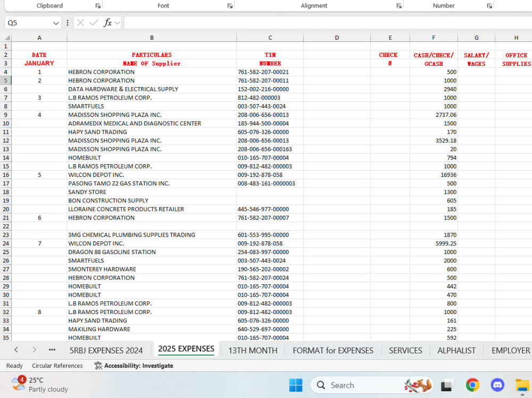Select column A header
Viewport: 532px width, 398px height.
click(x=39, y=38)
